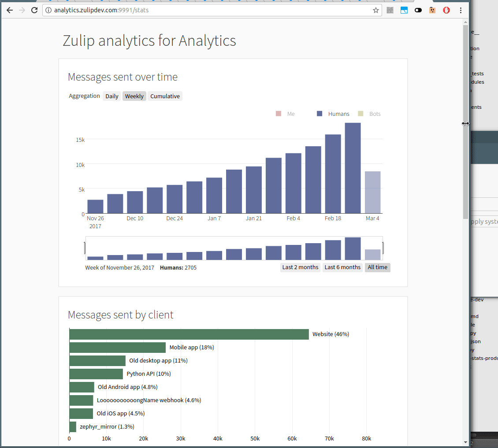
Task: Click the Mobile app (18%) bar
Action: point(118,348)
